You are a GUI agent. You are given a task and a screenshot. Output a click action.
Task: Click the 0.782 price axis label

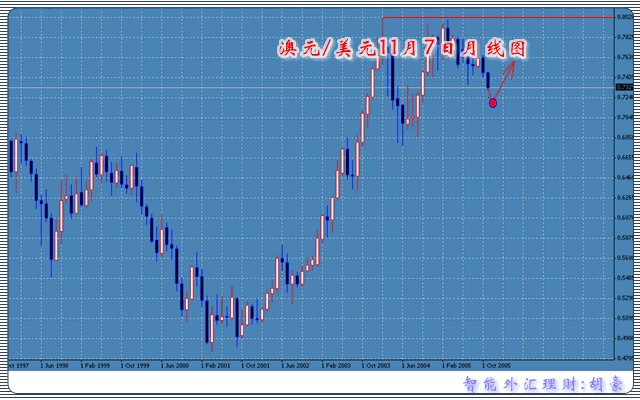(x=625, y=37)
